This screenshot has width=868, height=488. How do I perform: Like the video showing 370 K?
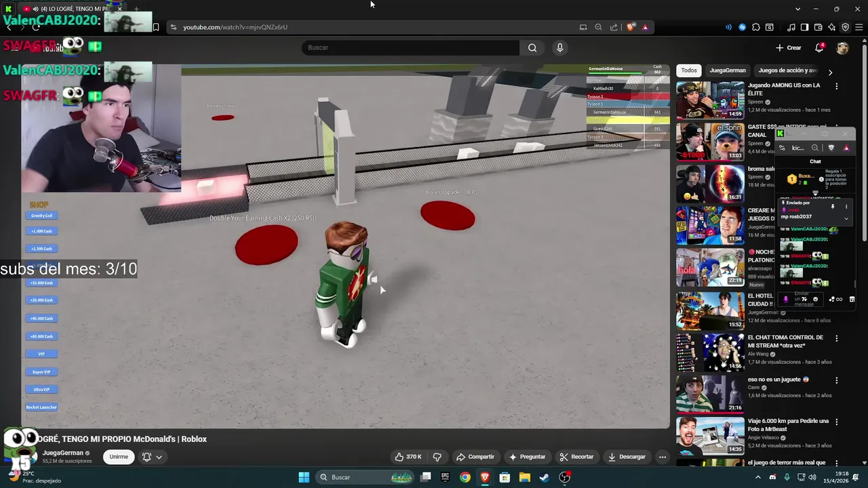pyautogui.click(x=408, y=457)
